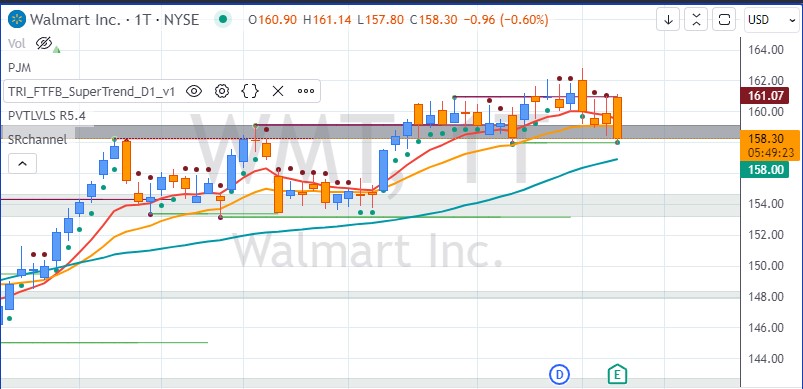The height and width of the screenshot is (389, 803).
Task: Open the USD currency dropdown
Action: click(x=771, y=20)
